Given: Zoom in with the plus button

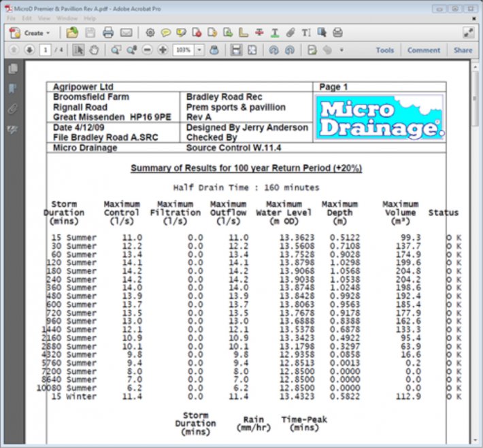Looking at the screenshot, I should click(163, 50).
